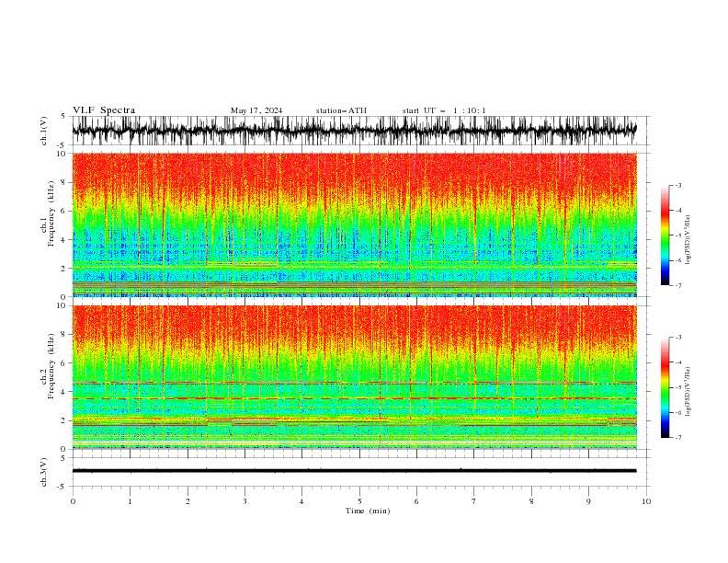Screen dimensions: 728x563
Task: Click the "VLF Spectra" title text
Action: 104,110
